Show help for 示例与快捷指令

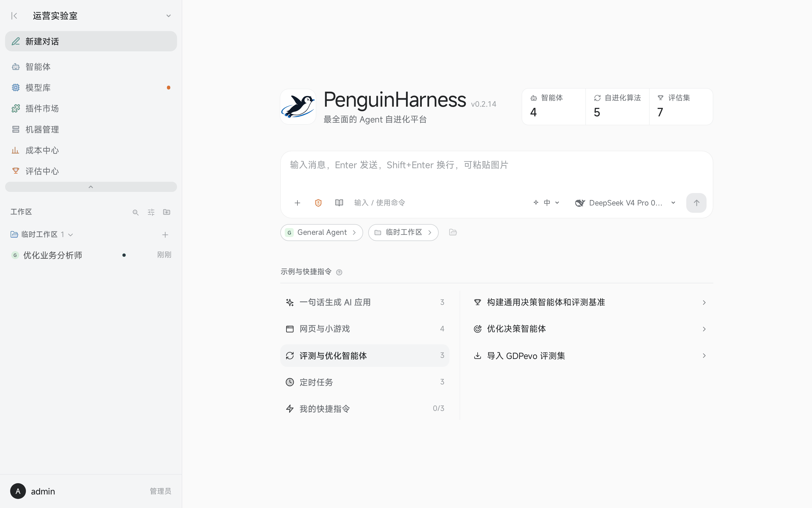tap(339, 272)
